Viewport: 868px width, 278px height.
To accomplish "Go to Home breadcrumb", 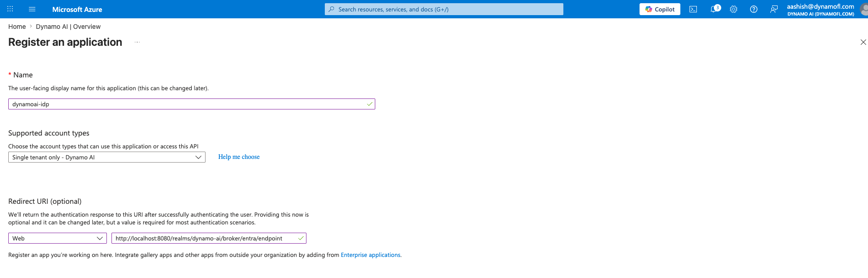I will point(17,27).
